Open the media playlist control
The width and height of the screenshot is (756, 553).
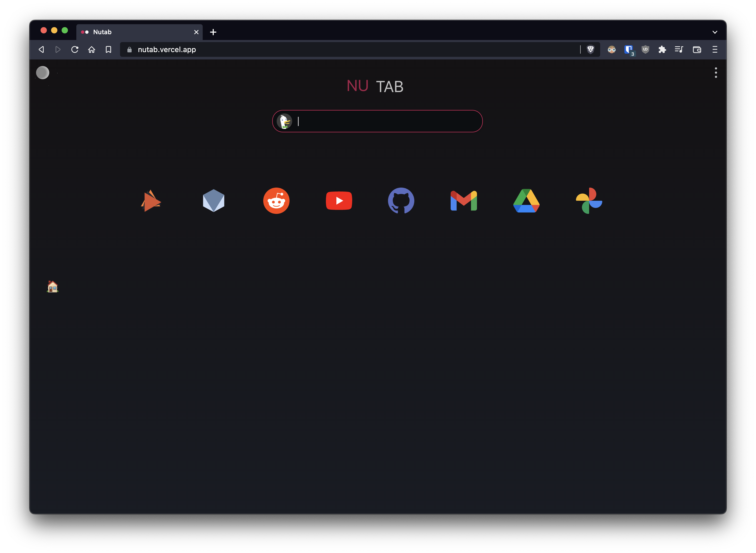tap(679, 49)
